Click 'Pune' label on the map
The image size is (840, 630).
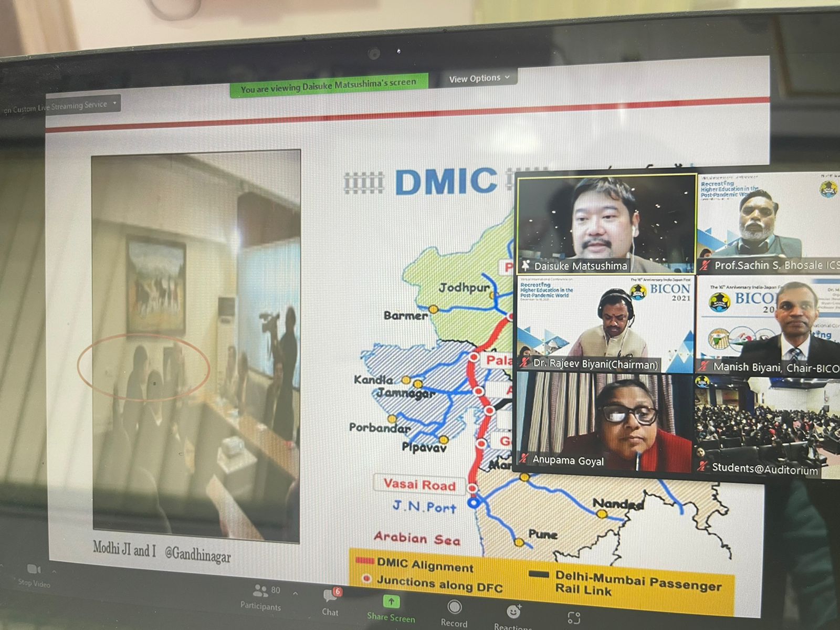[543, 534]
